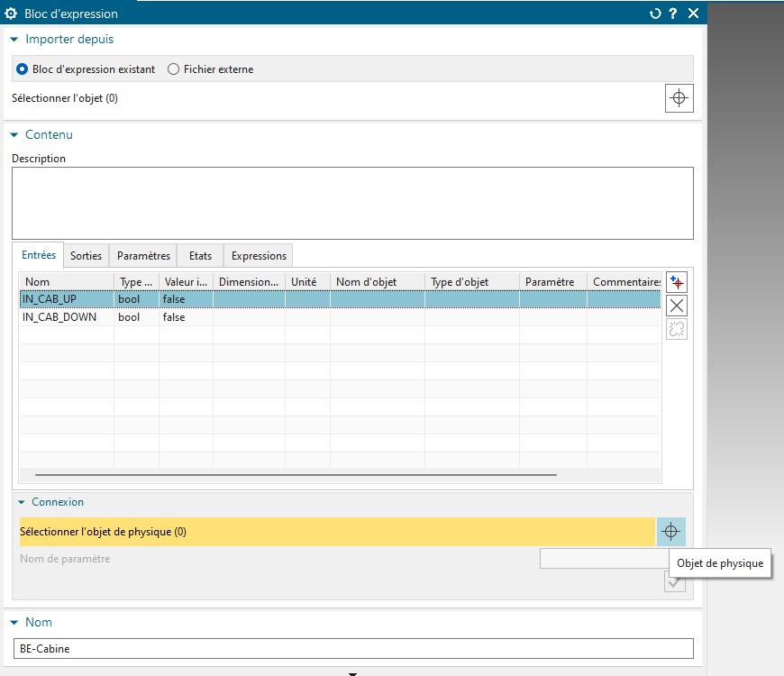Click the Unité column header
Screen dimensions: 784x676
click(307, 282)
